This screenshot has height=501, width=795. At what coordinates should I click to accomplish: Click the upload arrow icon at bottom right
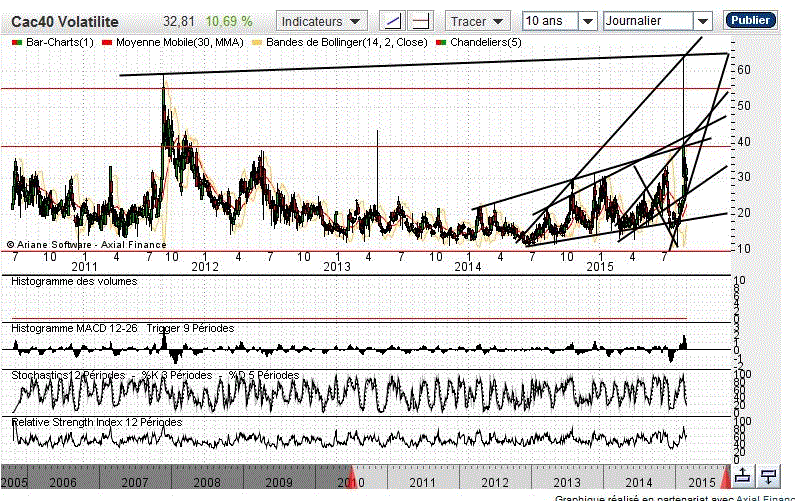pyautogui.click(x=743, y=474)
